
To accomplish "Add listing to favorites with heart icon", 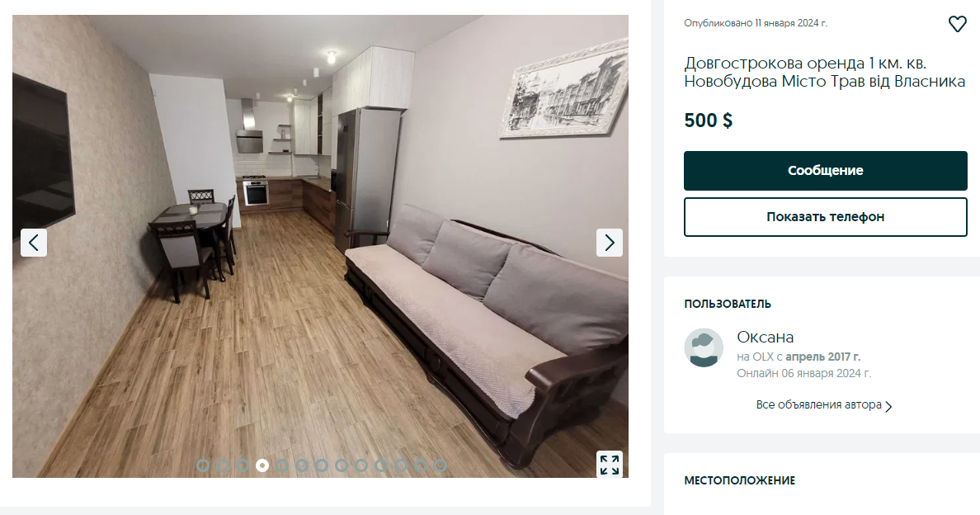I will tap(957, 25).
